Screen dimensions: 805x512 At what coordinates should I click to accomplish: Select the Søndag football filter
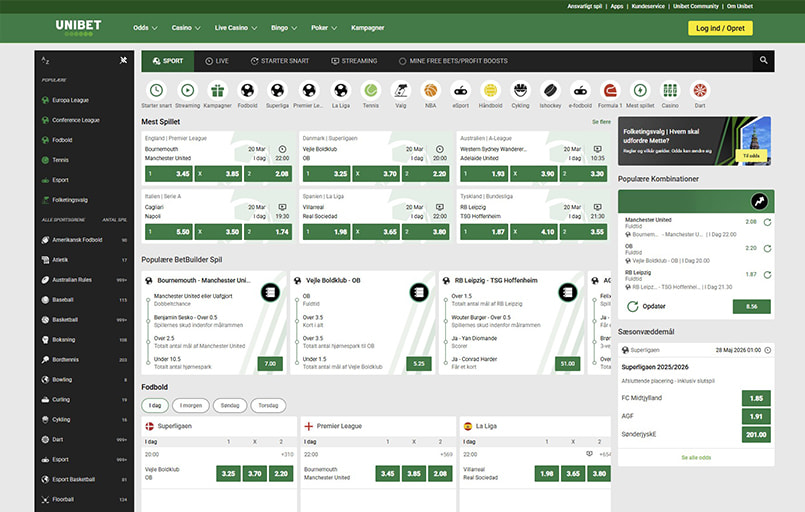coord(230,405)
